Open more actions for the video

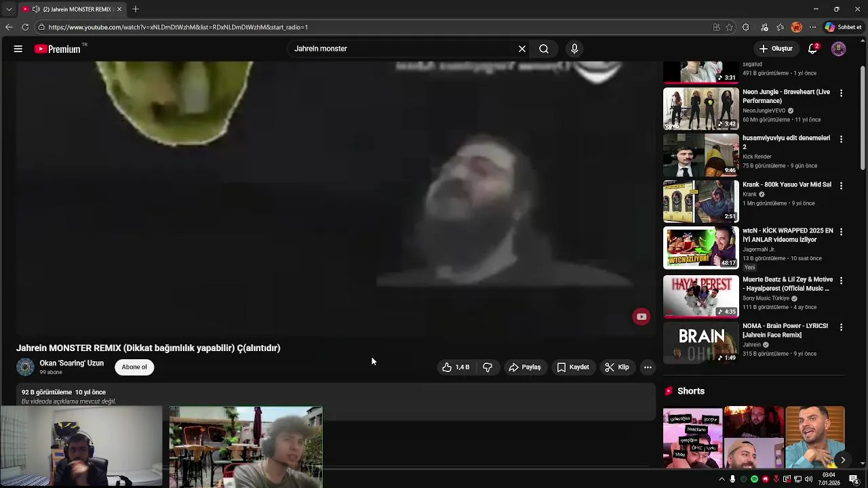click(x=648, y=367)
